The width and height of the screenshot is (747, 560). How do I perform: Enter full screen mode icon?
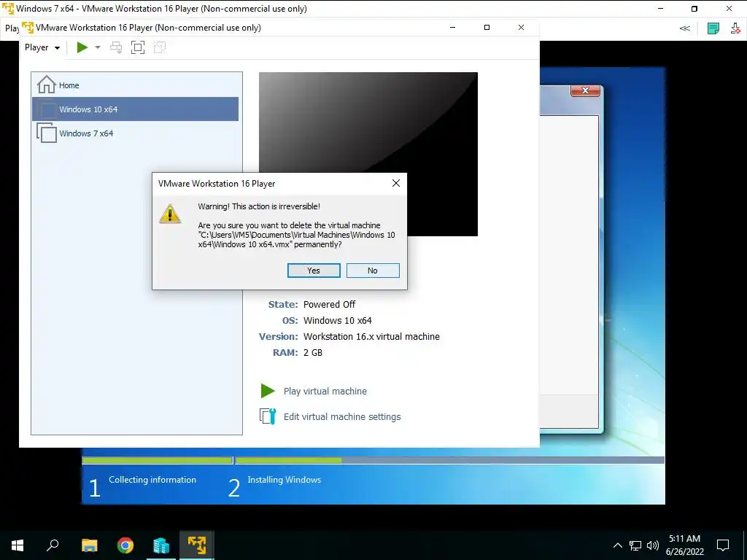coord(138,47)
